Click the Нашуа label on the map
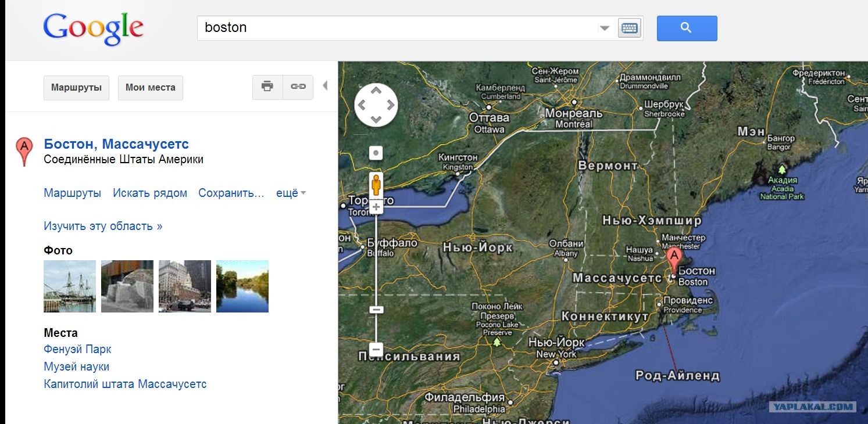Screen dimensions: 868x424 click(640, 250)
